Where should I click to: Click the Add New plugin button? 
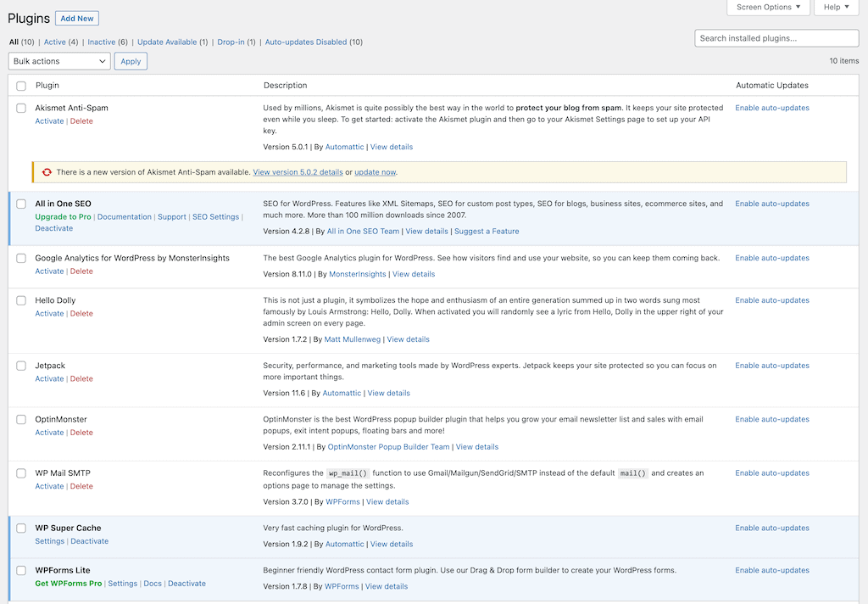coord(77,19)
